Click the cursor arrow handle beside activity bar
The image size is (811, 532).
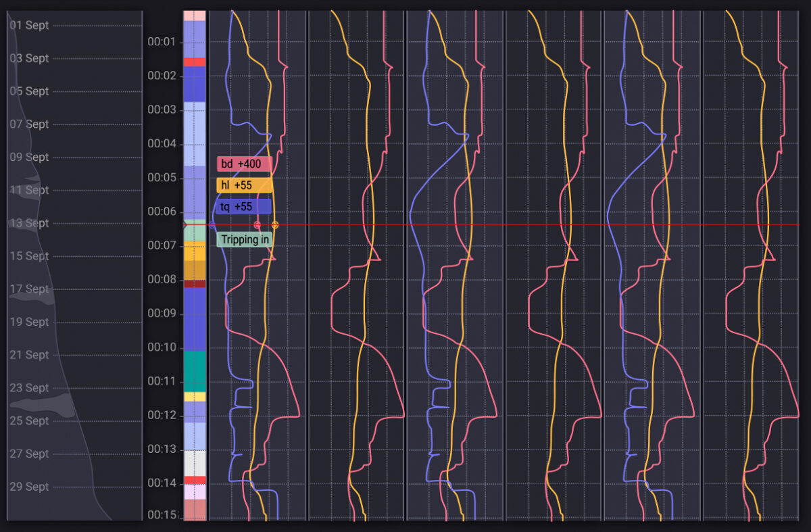pos(185,224)
